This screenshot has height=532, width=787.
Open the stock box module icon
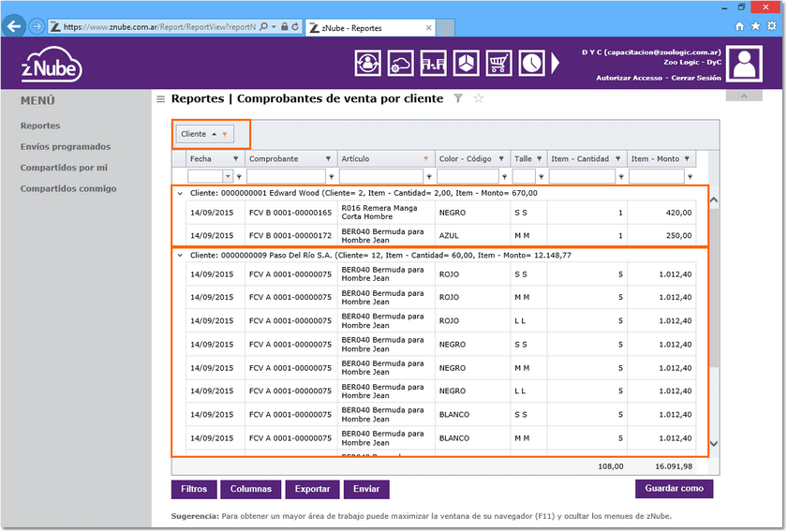click(466, 64)
